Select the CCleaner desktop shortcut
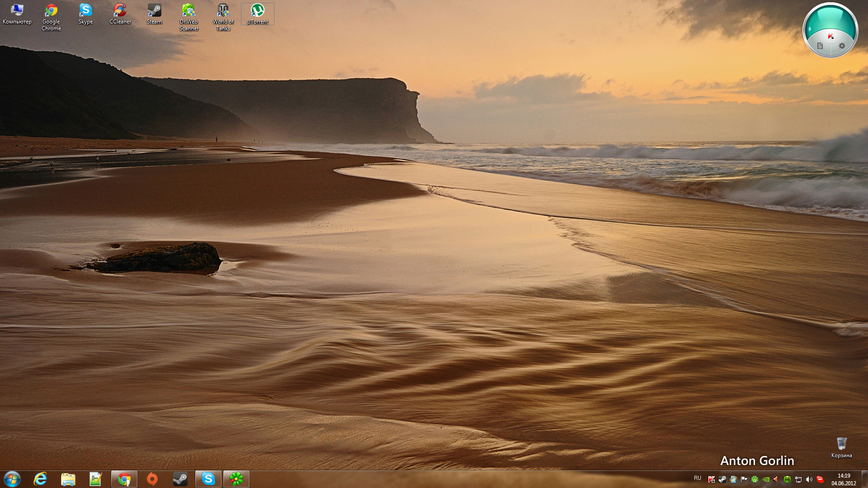 120,14
